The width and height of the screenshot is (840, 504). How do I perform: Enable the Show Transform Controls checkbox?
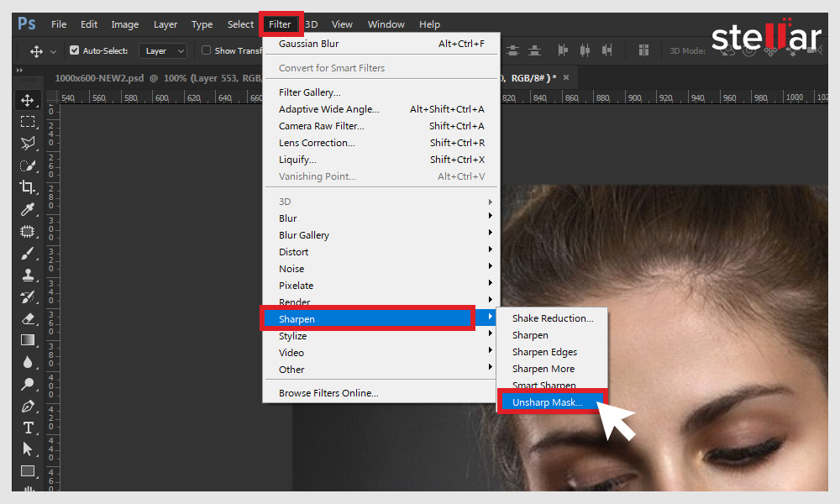(x=206, y=50)
